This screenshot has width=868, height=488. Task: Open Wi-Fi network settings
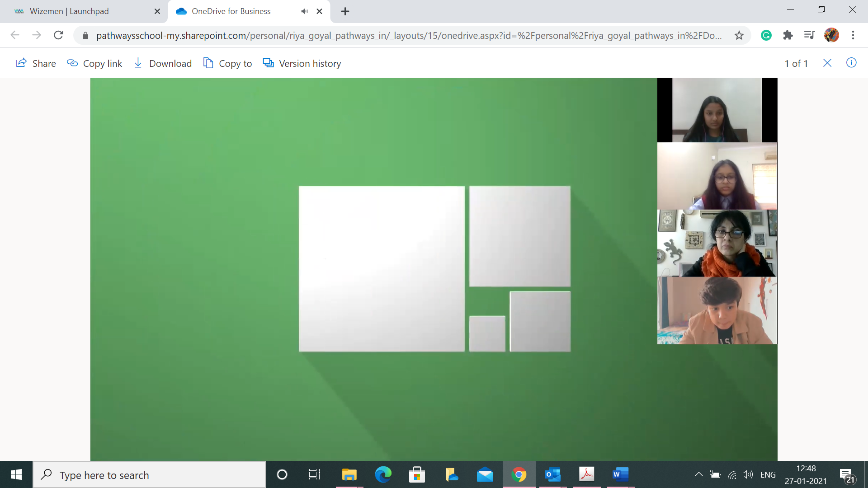point(732,474)
